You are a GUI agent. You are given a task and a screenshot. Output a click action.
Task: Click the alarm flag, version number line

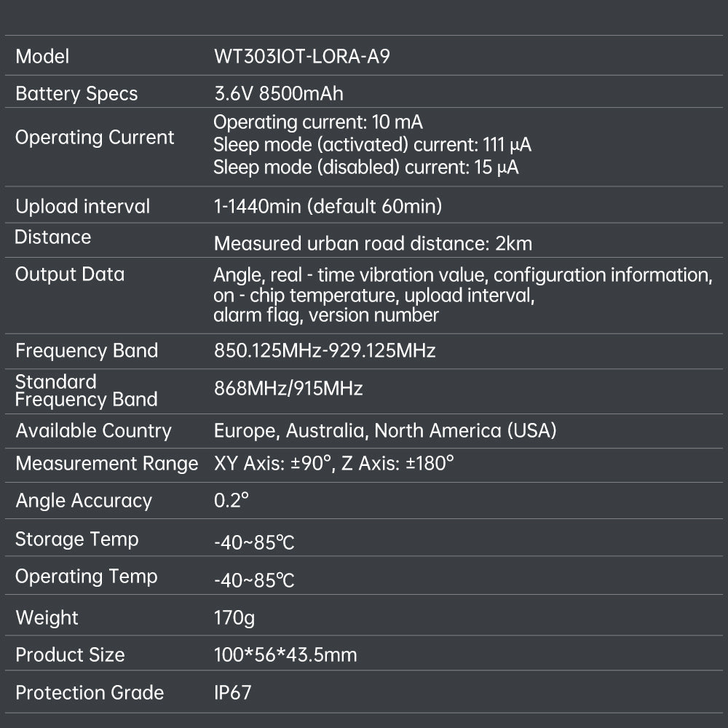(326, 315)
